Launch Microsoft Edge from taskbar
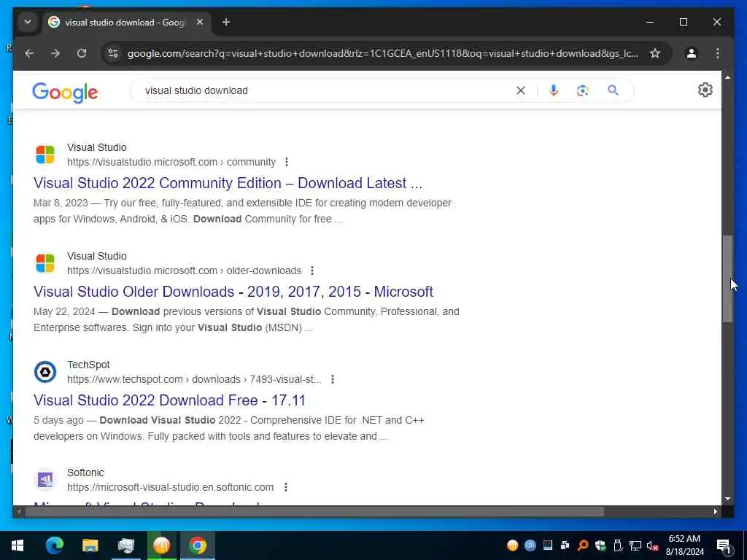Viewport: 747px width, 560px height. tap(54, 545)
